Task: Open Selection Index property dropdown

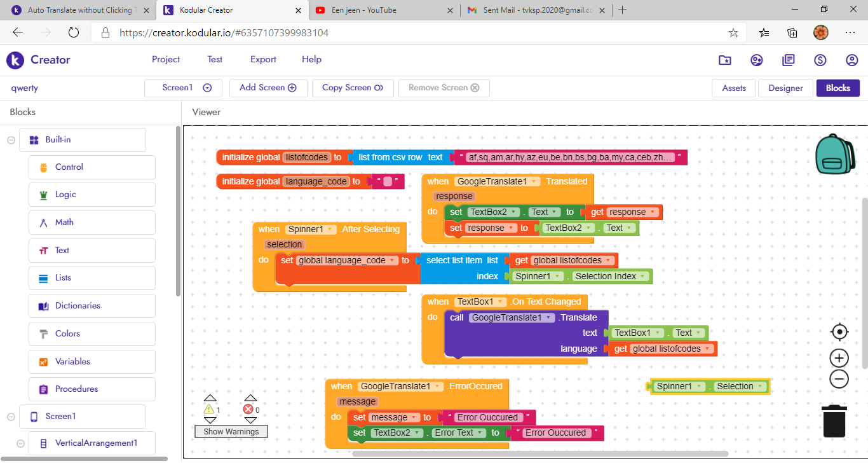Action: pyautogui.click(x=611, y=276)
